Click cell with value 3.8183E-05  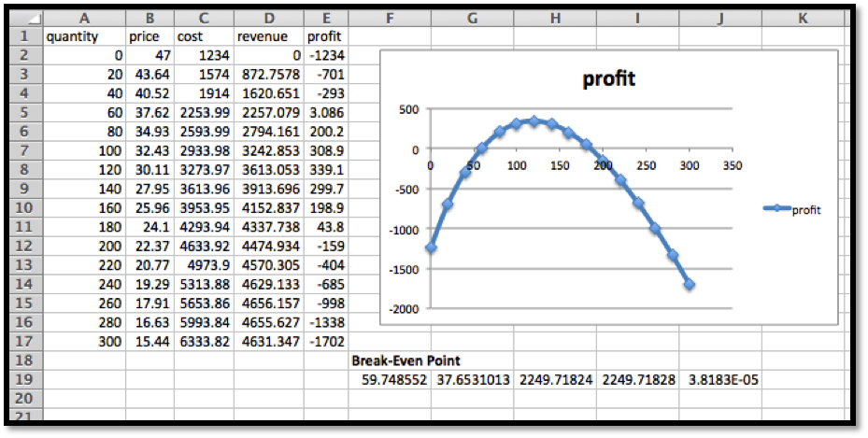[x=720, y=378]
